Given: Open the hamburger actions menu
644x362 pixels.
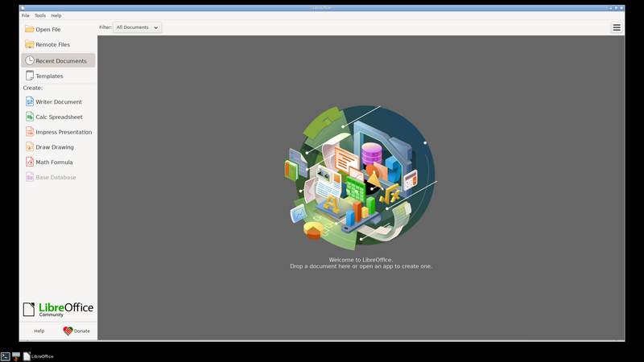Looking at the screenshot, I should tap(617, 27).
